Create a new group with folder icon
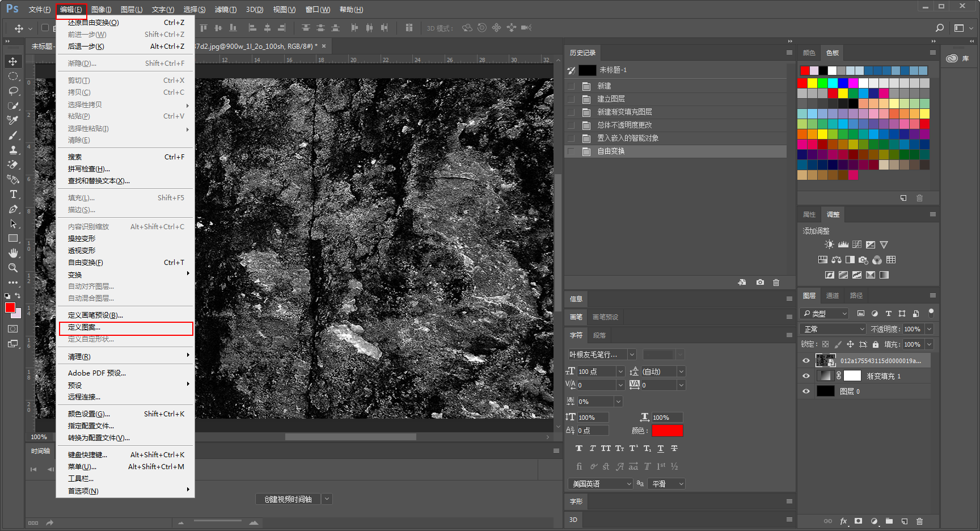 point(889,521)
